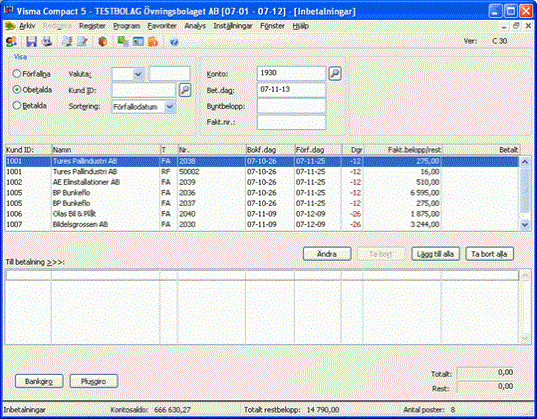This screenshot has height=419, width=537.
Task: Select the Obetalda radio button
Action: [x=16, y=90]
